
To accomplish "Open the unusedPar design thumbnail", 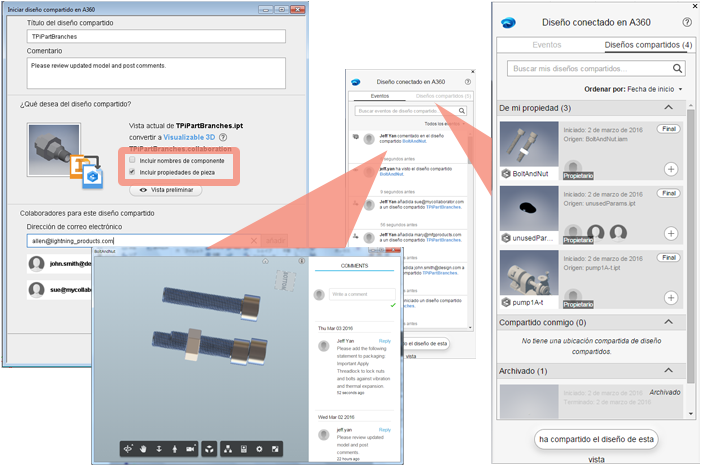I will 529,208.
